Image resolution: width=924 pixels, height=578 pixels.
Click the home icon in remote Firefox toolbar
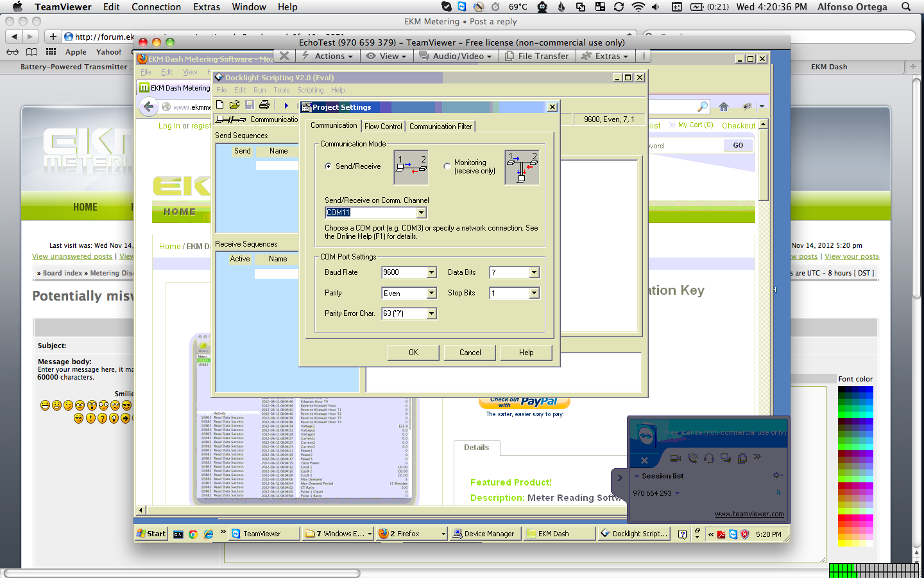point(724,107)
